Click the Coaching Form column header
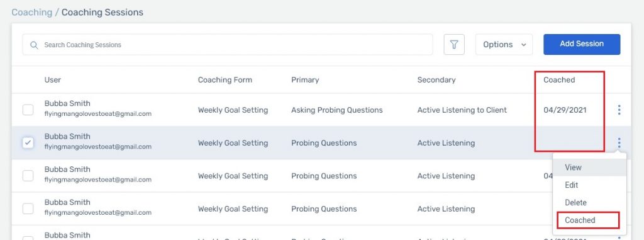 coord(225,80)
